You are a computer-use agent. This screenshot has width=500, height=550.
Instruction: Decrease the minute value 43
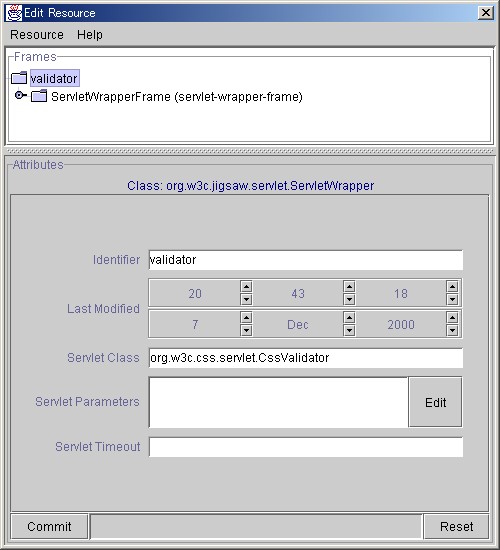349,299
